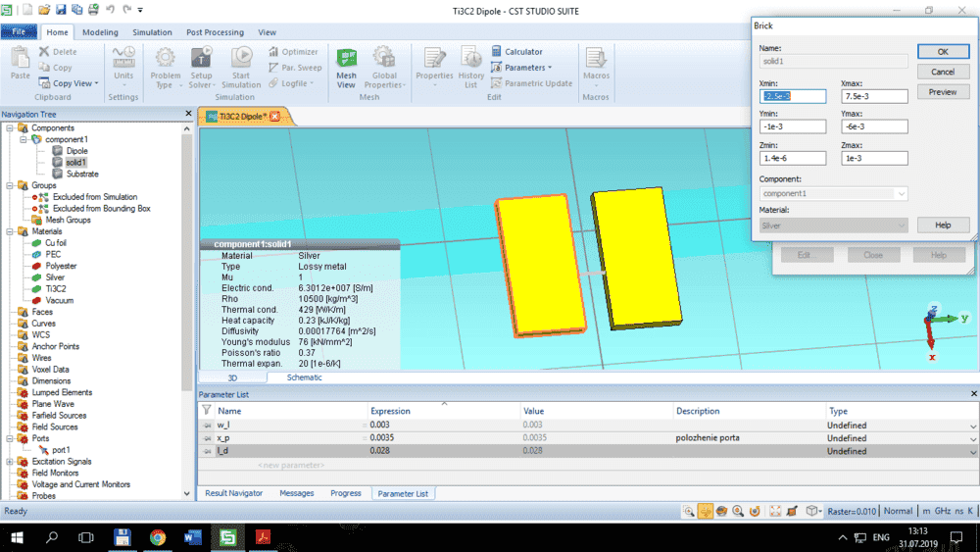
Task: Click Help in the Brick dialog
Action: [943, 226]
